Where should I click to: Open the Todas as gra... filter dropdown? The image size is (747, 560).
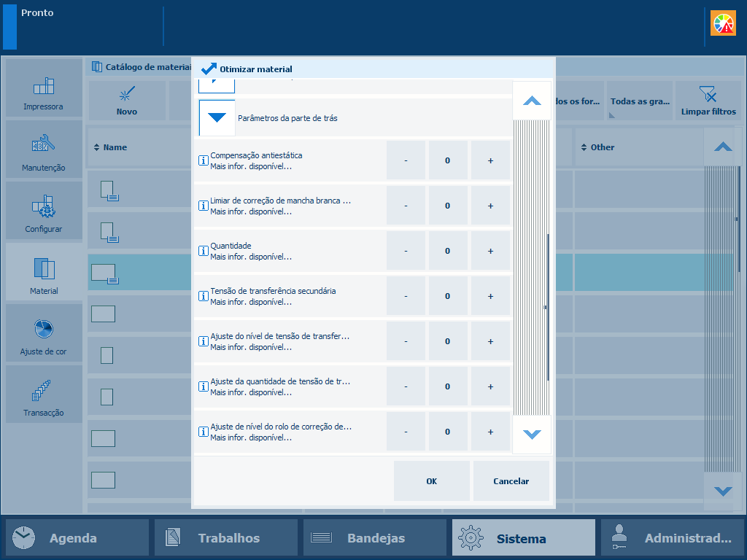click(x=639, y=101)
